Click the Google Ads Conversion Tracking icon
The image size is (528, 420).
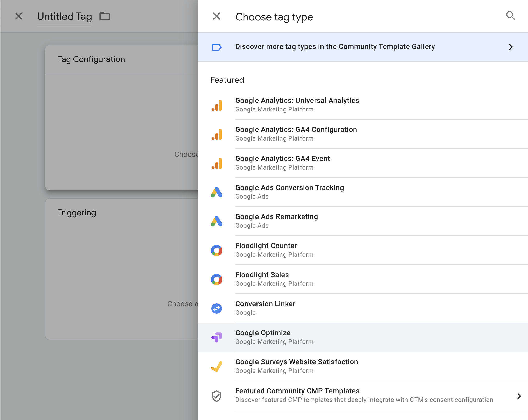pos(217,192)
